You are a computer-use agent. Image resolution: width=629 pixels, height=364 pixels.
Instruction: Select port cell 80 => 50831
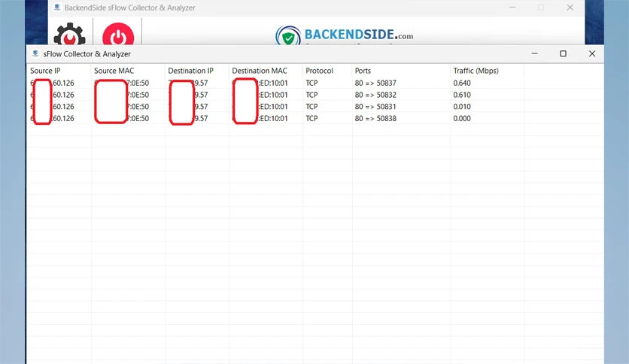pos(375,107)
